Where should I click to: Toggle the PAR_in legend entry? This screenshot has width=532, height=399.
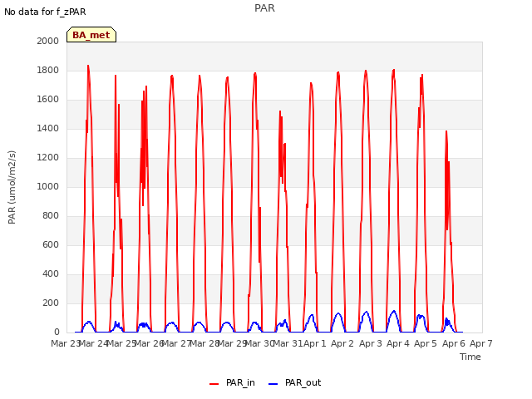click(x=233, y=382)
